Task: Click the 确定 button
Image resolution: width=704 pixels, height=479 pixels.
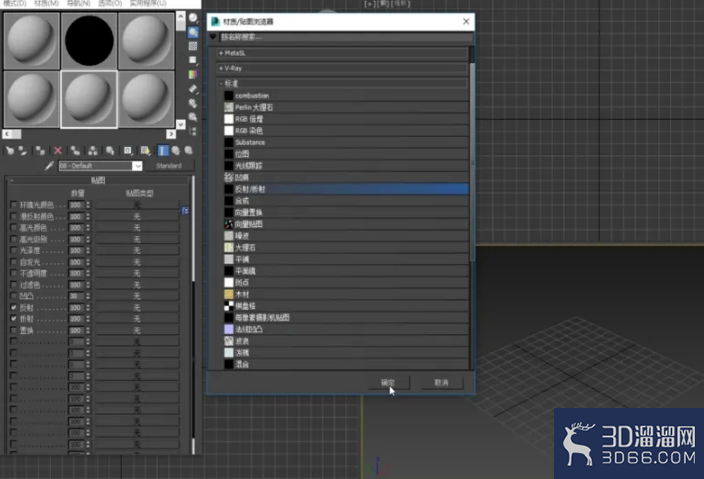Action: [x=388, y=382]
